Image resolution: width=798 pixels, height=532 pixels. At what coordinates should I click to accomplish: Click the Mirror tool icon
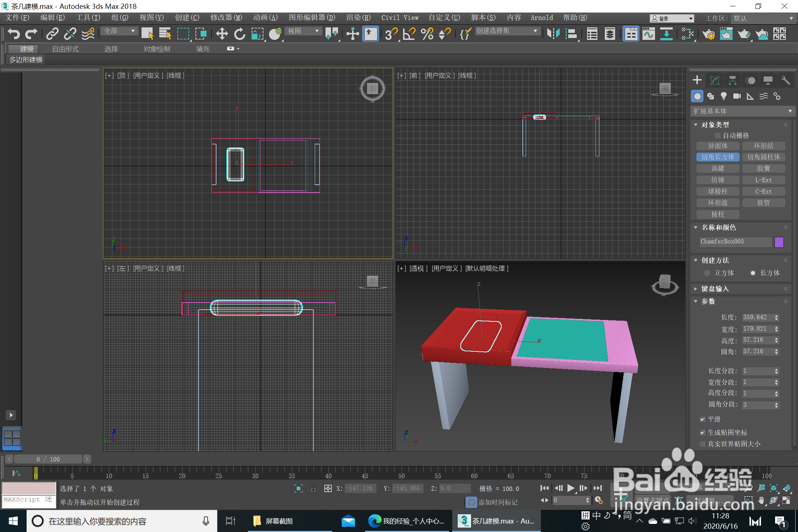(x=553, y=34)
